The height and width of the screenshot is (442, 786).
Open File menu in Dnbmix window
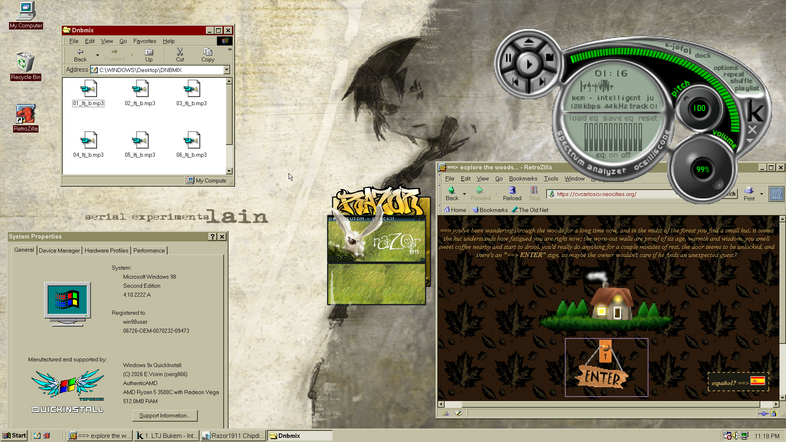(x=74, y=41)
